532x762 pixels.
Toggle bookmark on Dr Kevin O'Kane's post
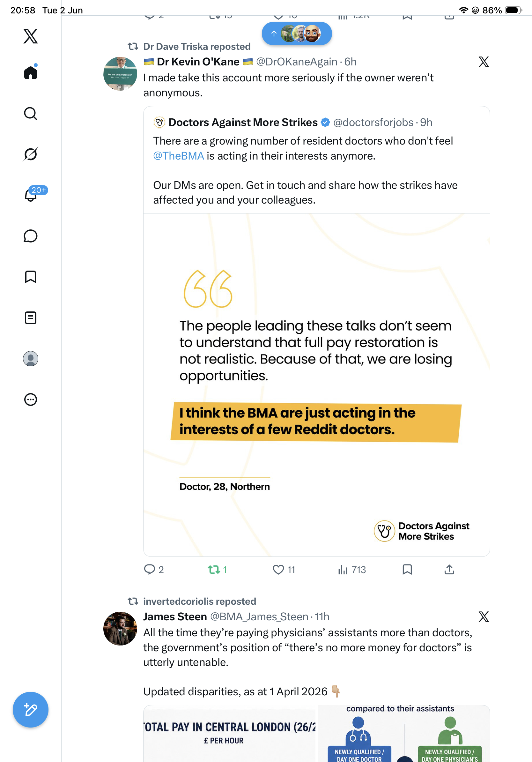[407, 570]
